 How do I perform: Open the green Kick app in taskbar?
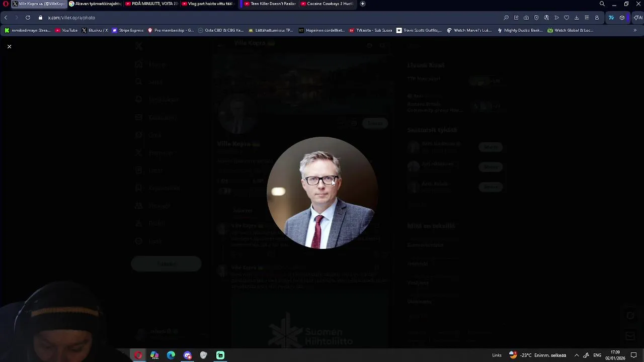coord(220,355)
